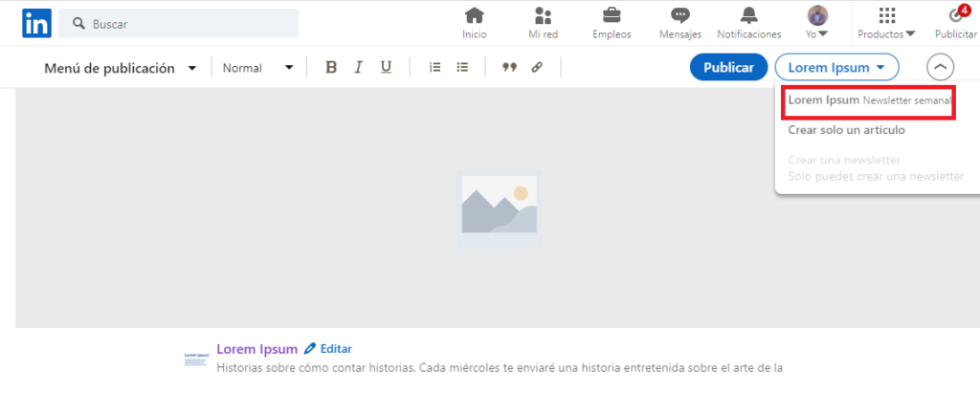Click the Buscar search field
The height and width of the screenshot is (394, 980).
(x=178, y=24)
